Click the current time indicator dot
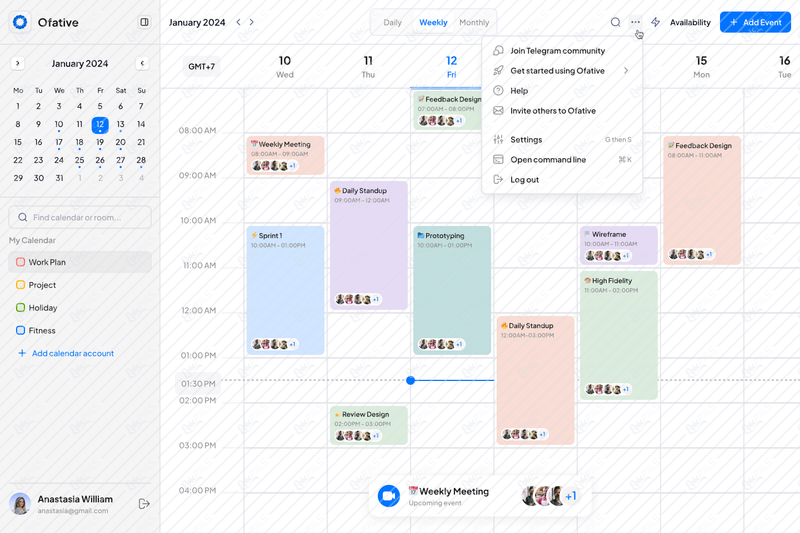 point(411,380)
